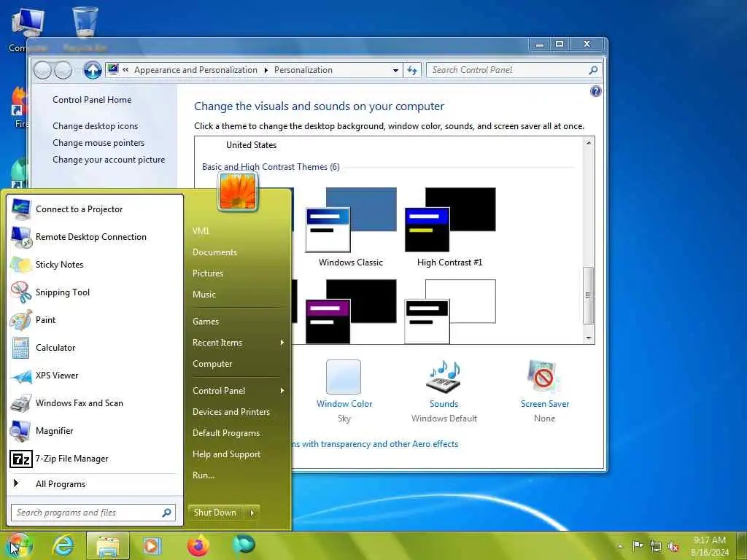Click Search programs and files box

(x=93, y=513)
